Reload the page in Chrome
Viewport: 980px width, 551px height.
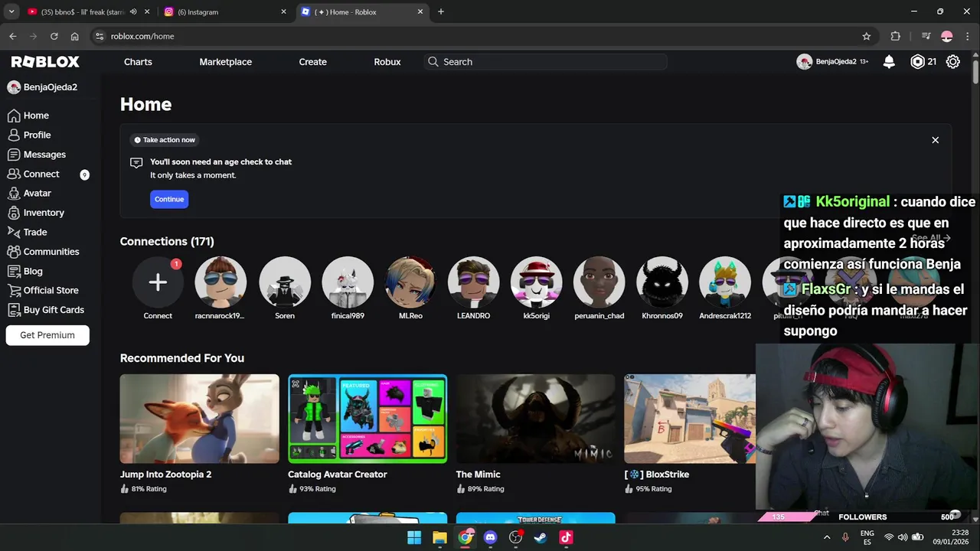54,36
